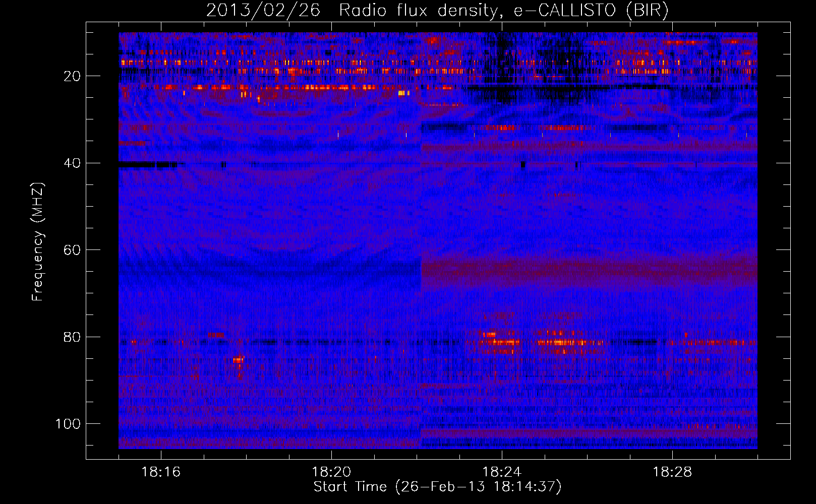Click the '18:28' time tick label

672,472
